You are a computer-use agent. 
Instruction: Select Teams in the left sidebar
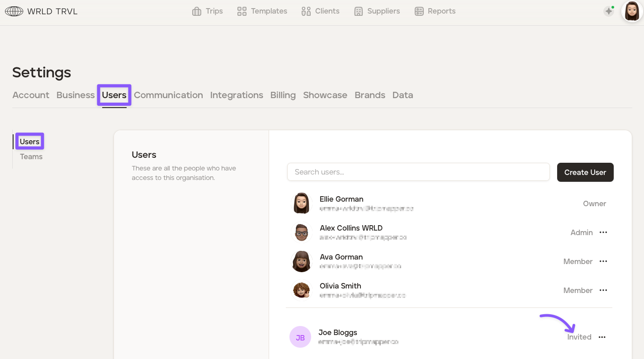tap(31, 156)
